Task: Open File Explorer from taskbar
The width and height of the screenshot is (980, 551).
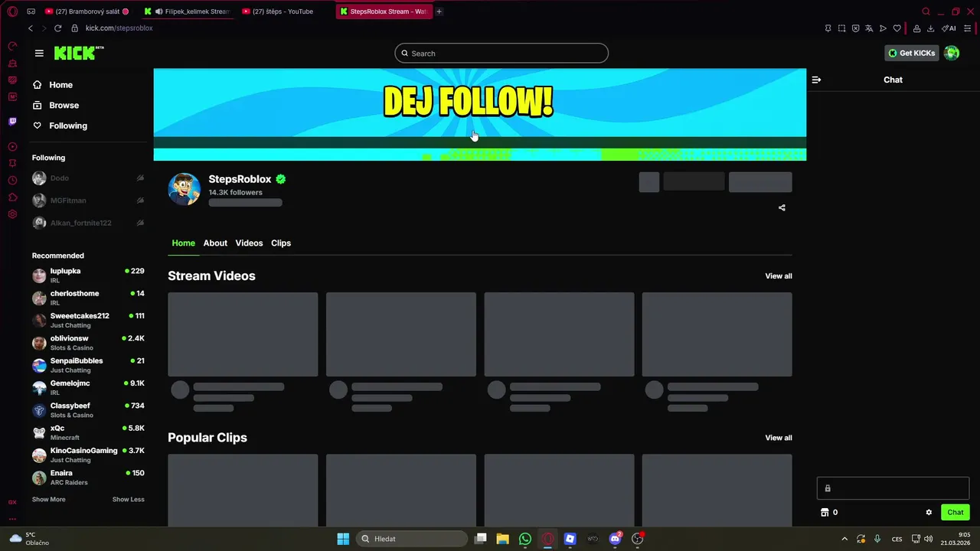Action: [502, 539]
